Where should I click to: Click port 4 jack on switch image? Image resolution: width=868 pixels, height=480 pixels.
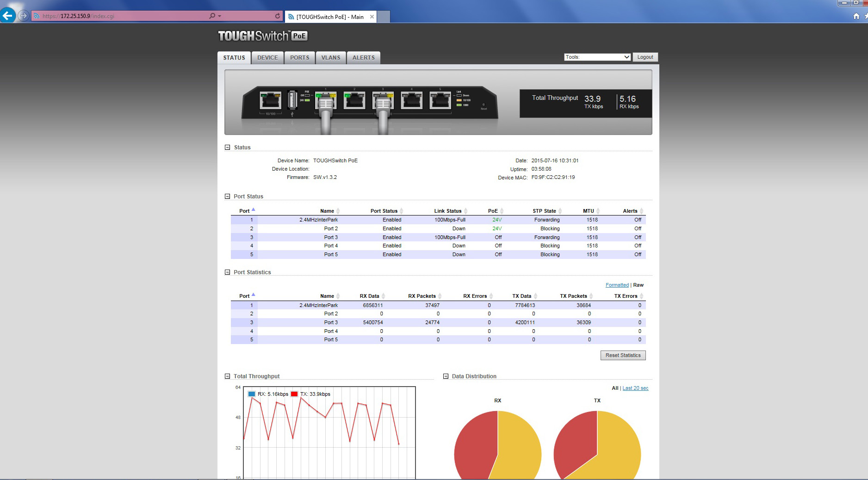(412, 100)
